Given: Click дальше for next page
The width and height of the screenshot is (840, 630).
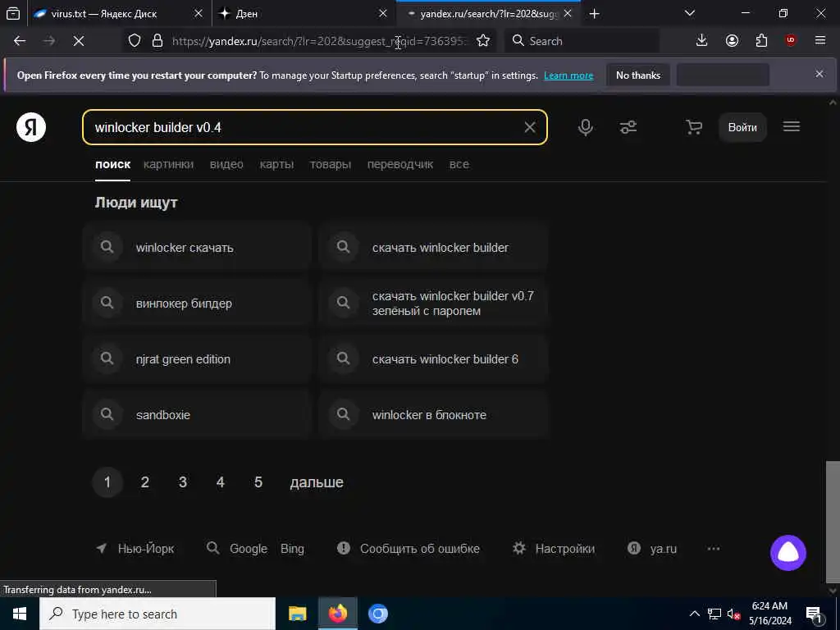Looking at the screenshot, I should (317, 482).
